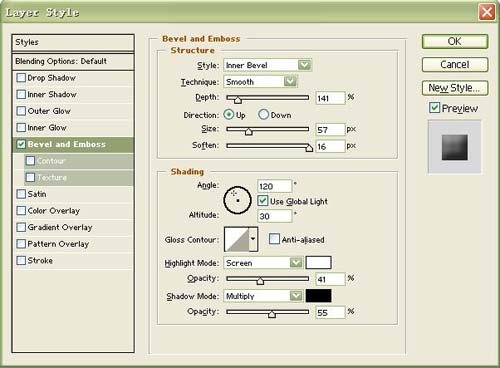Open the Gloss Contour picker arrow
Image resolution: width=500 pixels, height=368 pixels.
point(253,239)
